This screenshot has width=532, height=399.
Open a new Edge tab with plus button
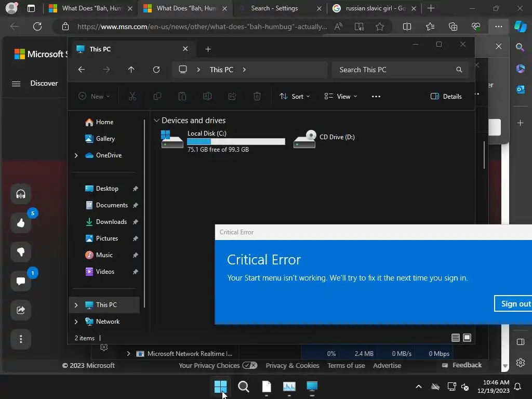click(431, 8)
